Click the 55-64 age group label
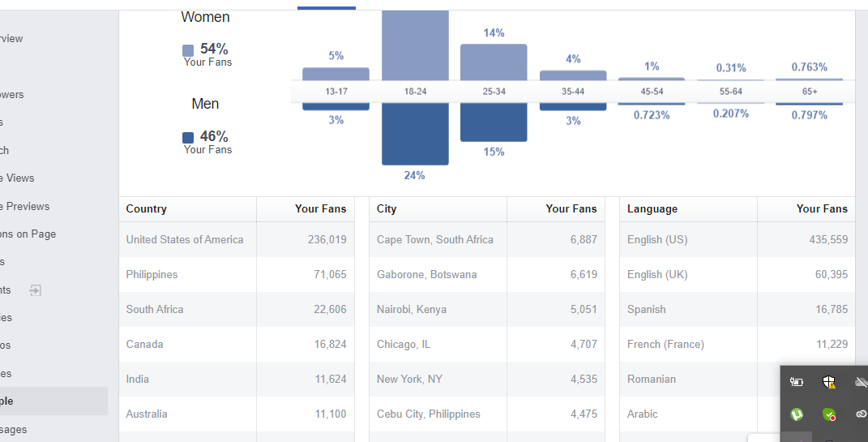The height and width of the screenshot is (442, 868). point(731,92)
